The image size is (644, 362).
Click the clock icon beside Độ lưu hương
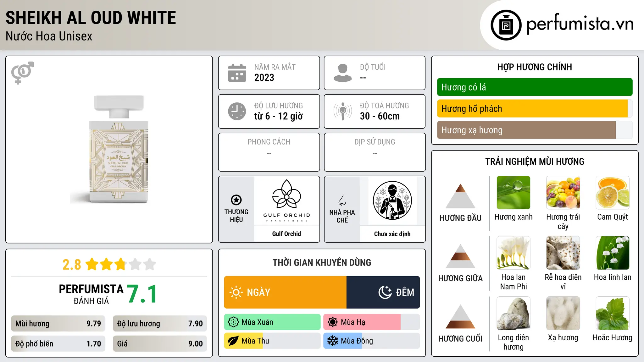click(237, 111)
